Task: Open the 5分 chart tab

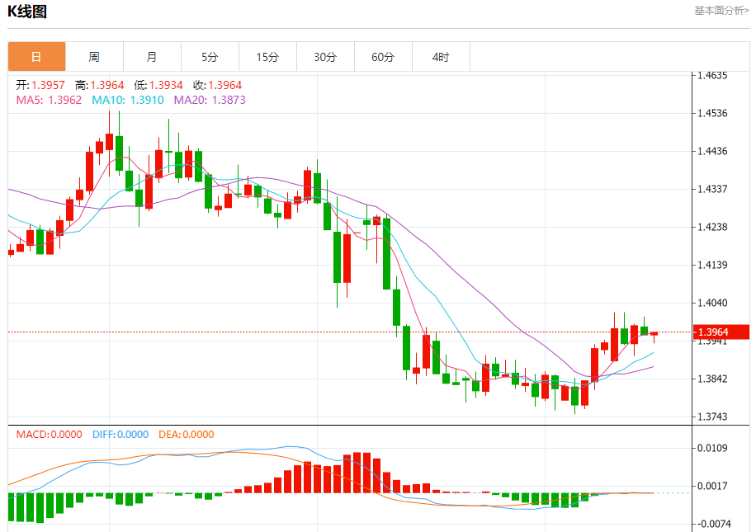Action: 210,57
